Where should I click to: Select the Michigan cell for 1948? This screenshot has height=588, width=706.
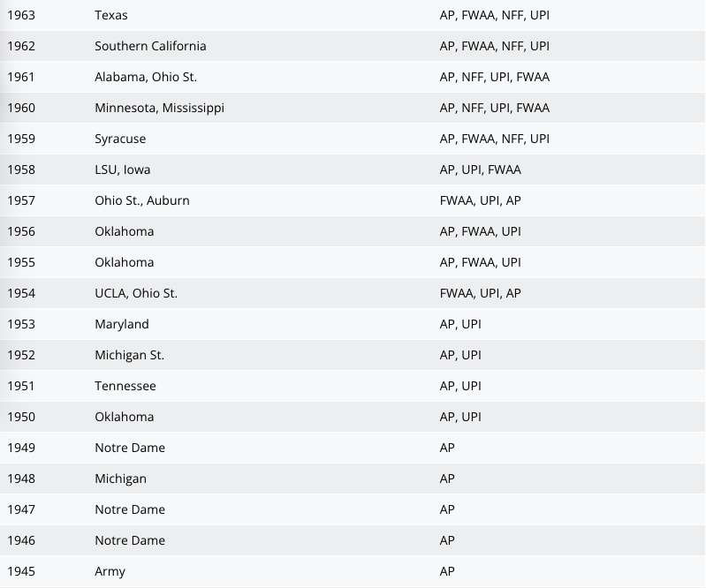(x=120, y=479)
